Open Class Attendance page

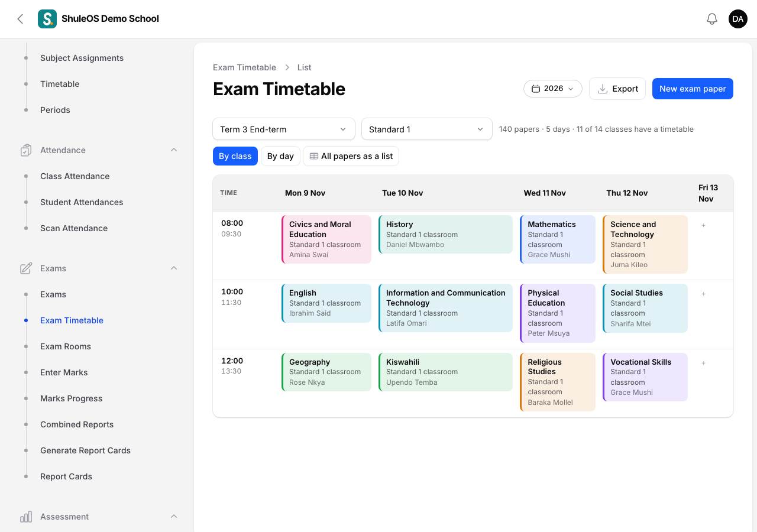click(75, 176)
